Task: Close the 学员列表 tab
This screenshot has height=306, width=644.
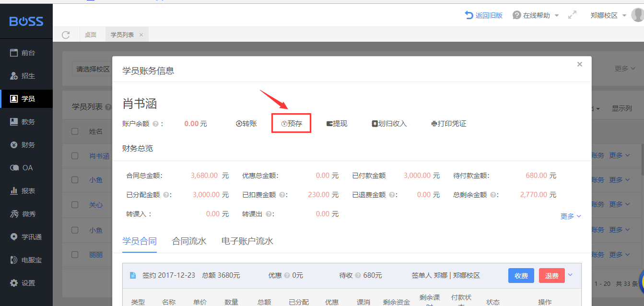Action: pos(141,35)
